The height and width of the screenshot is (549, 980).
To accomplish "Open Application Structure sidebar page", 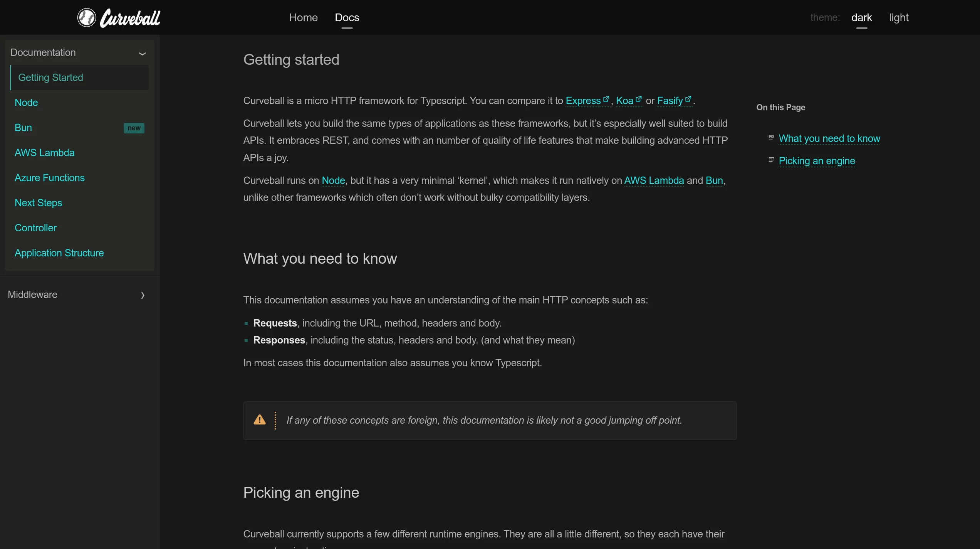I will (59, 253).
